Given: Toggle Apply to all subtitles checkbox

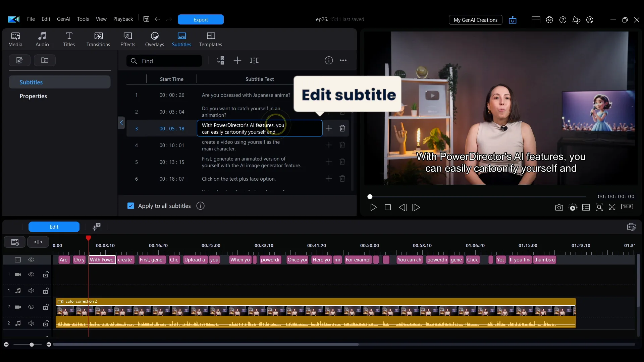Looking at the screenshot, I should pyautogui.click(x=131, y=206).
